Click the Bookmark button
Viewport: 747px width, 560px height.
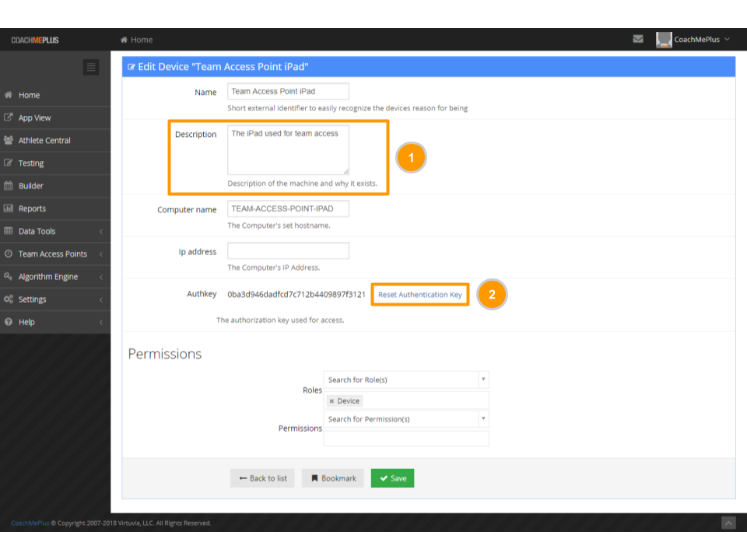(x=332, y=478)
